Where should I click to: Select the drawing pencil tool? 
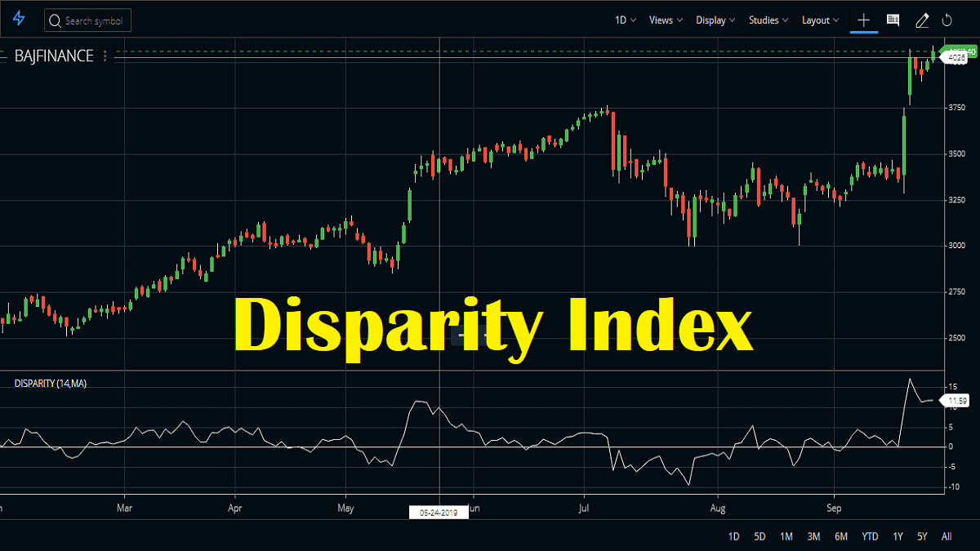(921, 20)
